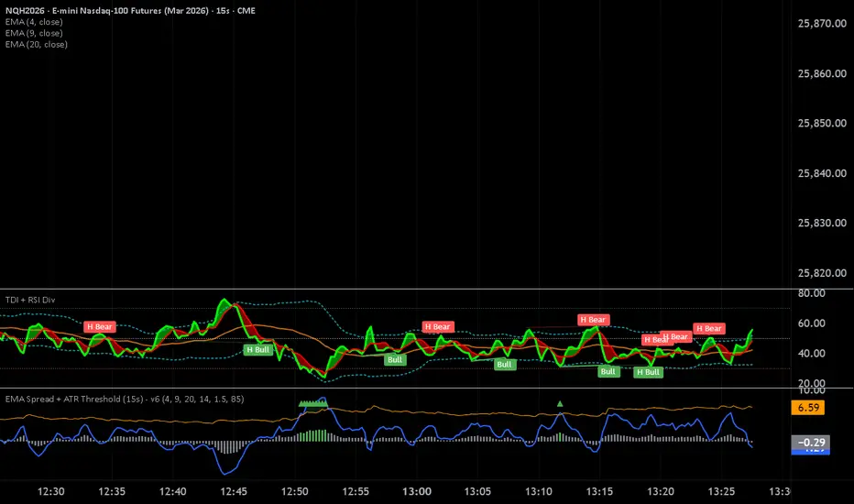Click the green triangle cluster near 12:51
Viewport: 854px width, 504px height.
[x=312, y=402]
